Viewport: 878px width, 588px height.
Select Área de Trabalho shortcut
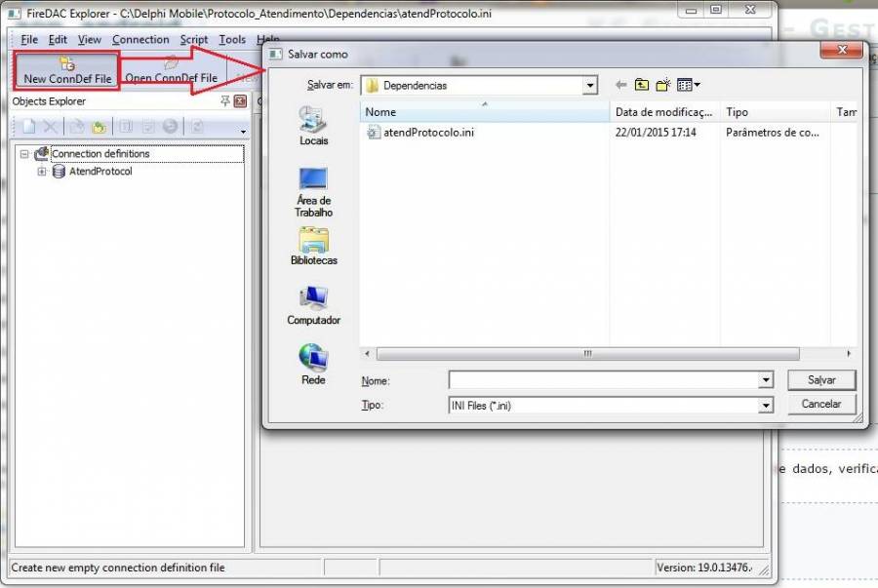313,191
